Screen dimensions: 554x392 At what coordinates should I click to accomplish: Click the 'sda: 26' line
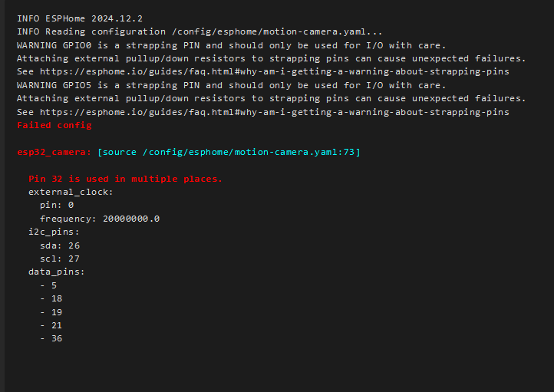point(60,245)
